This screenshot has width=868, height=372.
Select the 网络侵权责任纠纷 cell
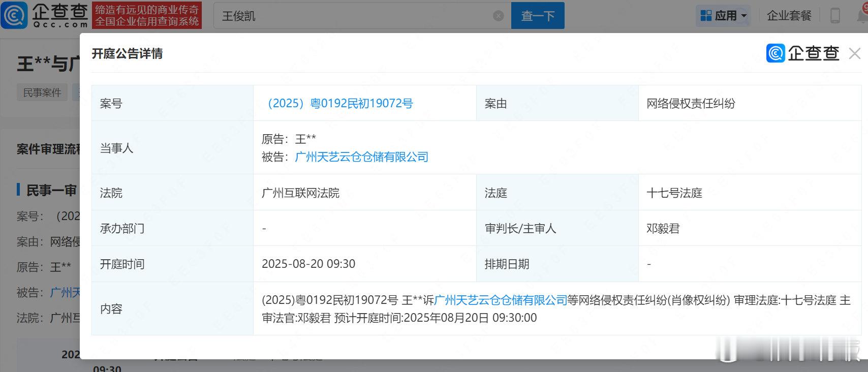coord(750,103)
